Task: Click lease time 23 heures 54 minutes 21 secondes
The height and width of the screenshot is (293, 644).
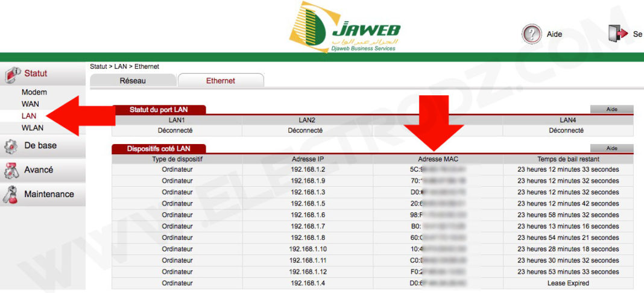Action: click(568, 238)
